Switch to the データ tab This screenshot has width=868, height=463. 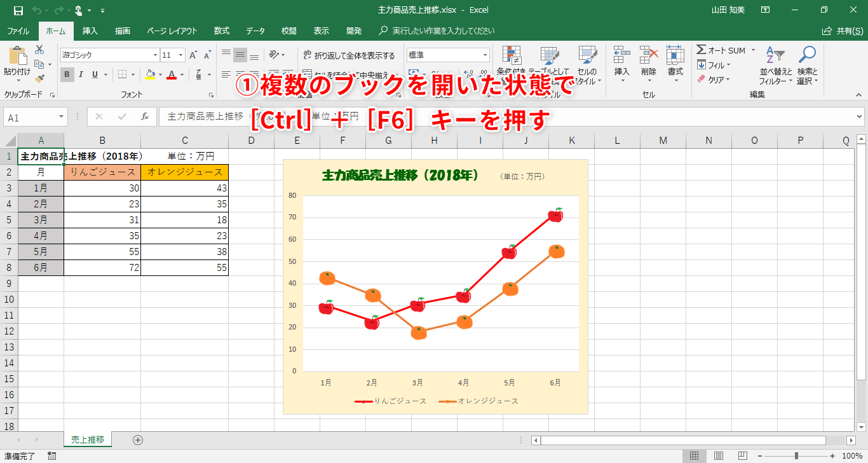[255, 31]
